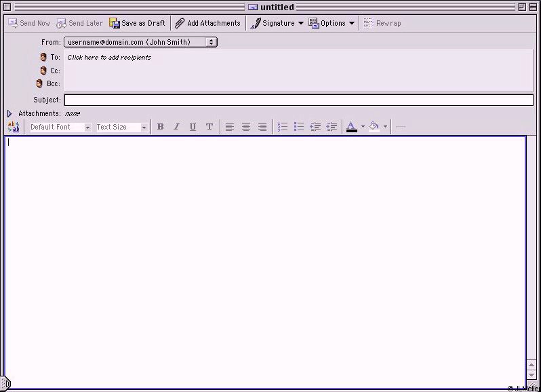Viewport: 541px width, 392px height.
Task: Click the Rewrap icon
Action: click(x=369, y=23)
